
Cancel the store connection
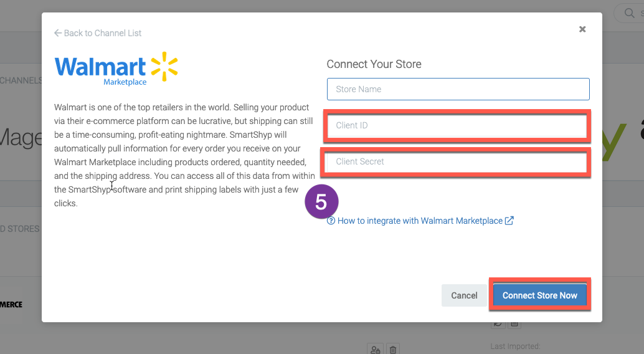pyautogui.click(x=464, y=295)
